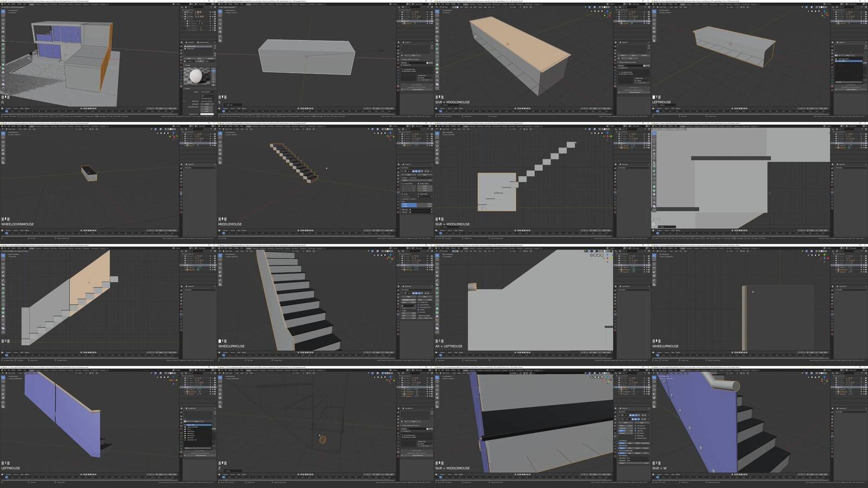The height and width of the screenshot is (488, 868).
Task: Select the Rotate tool in the house-model frame
Action: click(3, 24)
